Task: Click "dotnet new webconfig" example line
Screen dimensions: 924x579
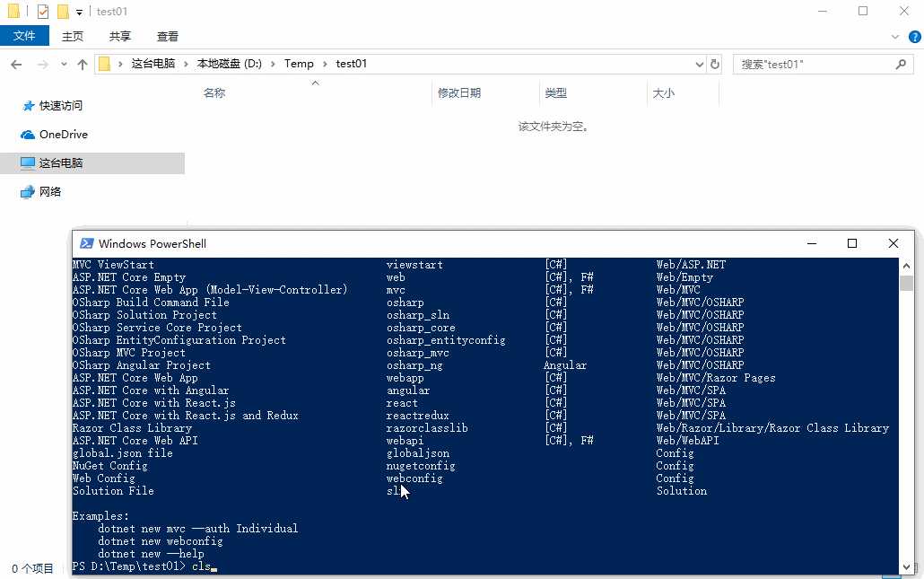Action: click(x=161, y=540)
